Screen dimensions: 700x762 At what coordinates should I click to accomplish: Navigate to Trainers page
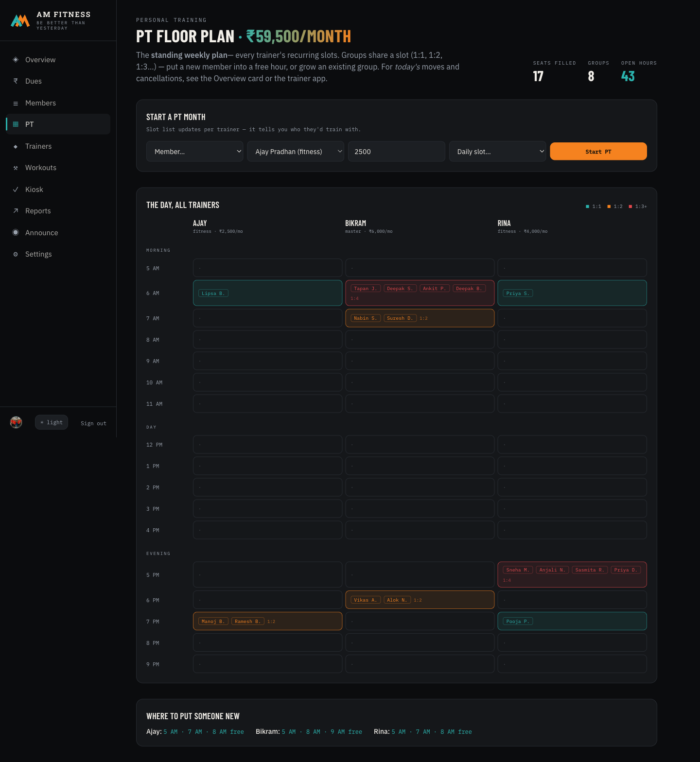click(x=58, y=146)
